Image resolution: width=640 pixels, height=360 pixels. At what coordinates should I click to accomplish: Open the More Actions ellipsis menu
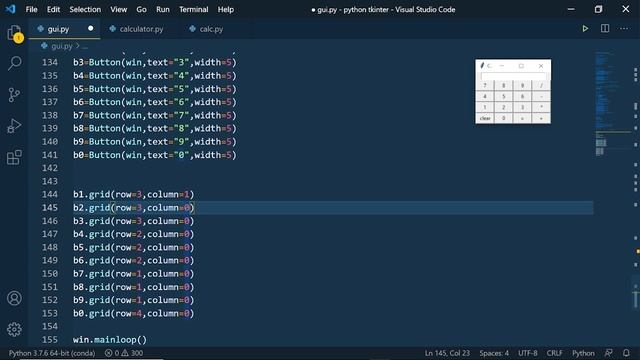click(624, 29)
